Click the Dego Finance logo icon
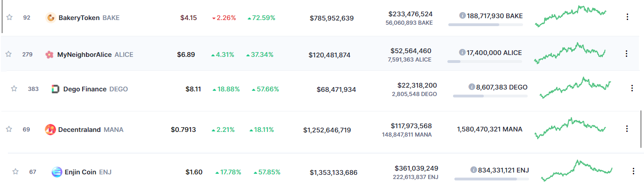 pyautogui.click(x=55, y=89)
